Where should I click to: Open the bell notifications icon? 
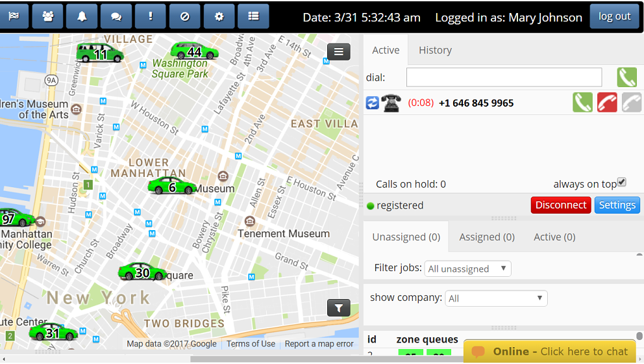click(x=82, y=16)
